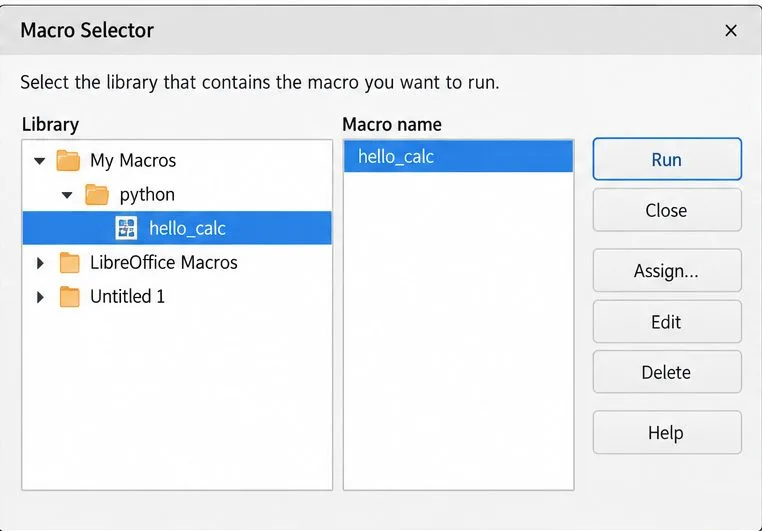The width and height of the screenshot is (762, 531).
Task: Collapse the python folder node
Action: point(67,195)
